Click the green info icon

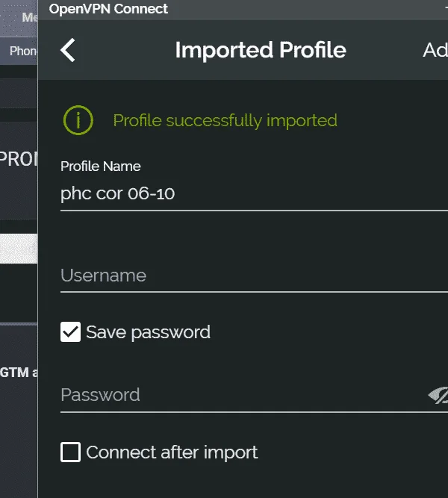78,120
